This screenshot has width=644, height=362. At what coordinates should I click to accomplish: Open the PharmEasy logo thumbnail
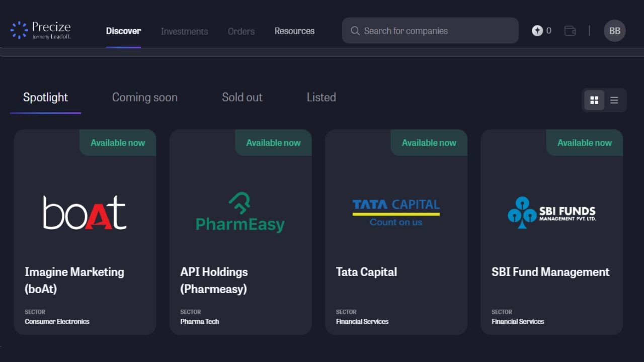click(240, 213)
